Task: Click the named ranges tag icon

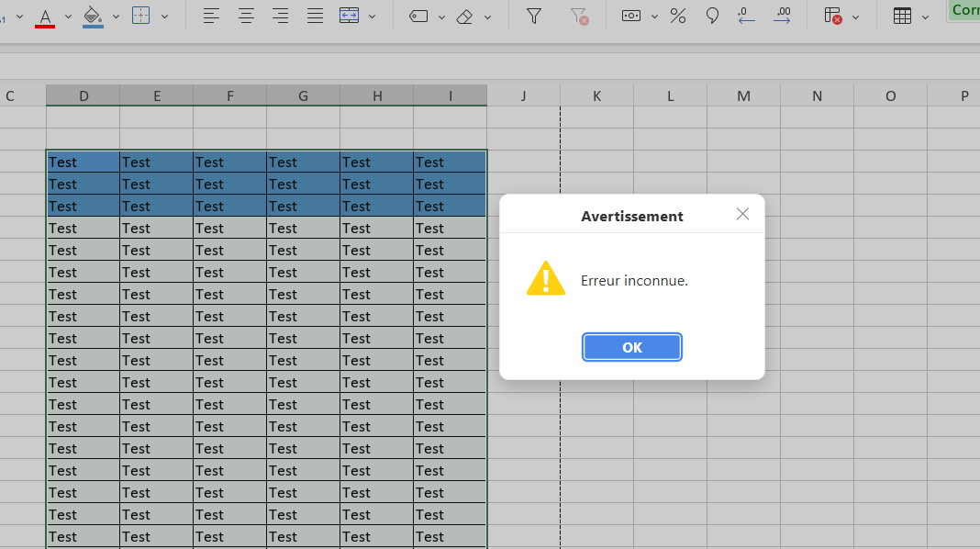Action: pyautogui.click(x=418, y=17)
